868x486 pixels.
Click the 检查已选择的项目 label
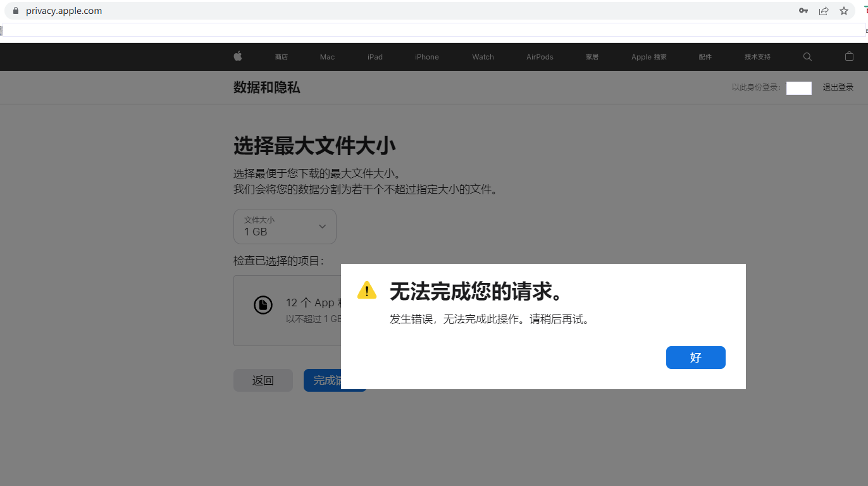279,261
